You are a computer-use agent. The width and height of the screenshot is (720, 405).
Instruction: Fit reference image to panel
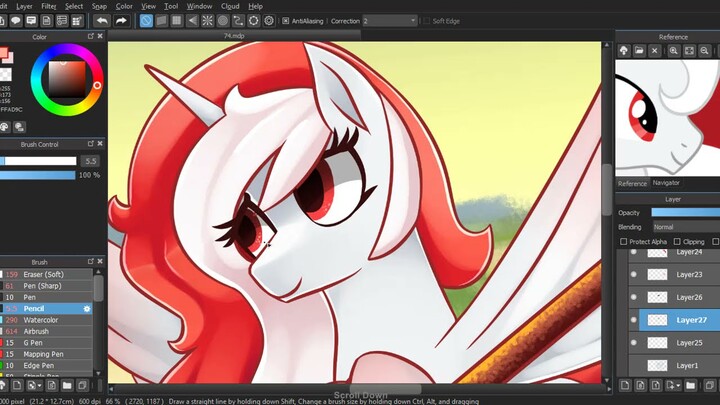[x=689, y=51]
